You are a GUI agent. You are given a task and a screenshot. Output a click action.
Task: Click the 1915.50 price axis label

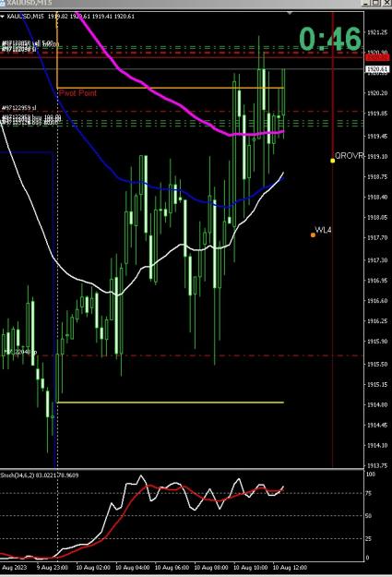click(x=377, y=364)
